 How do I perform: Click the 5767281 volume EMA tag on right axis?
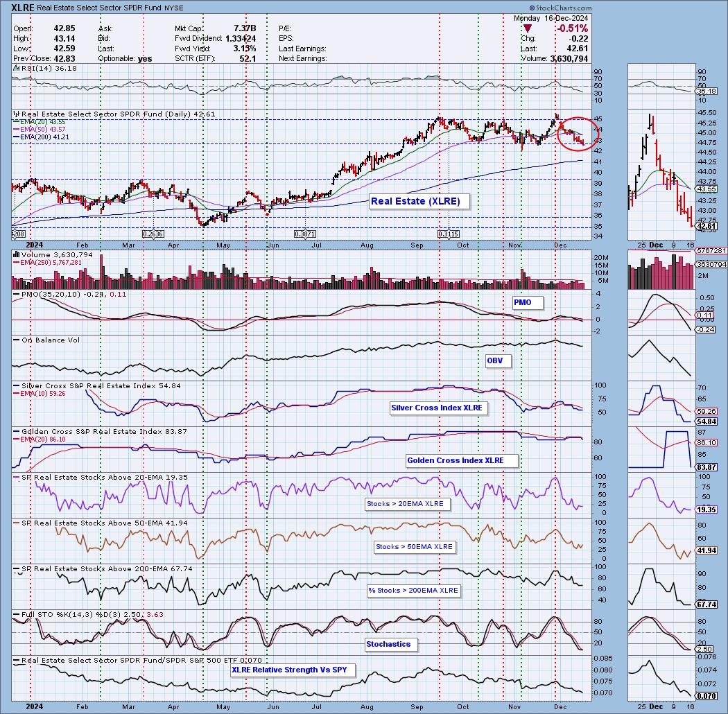pos(711,251)
